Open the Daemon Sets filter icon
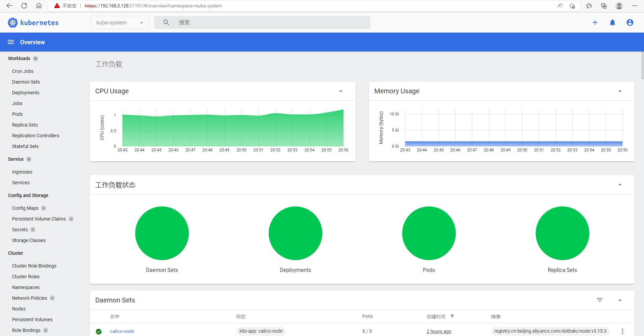This screenshot has width=644, height=336. [600, 300]
